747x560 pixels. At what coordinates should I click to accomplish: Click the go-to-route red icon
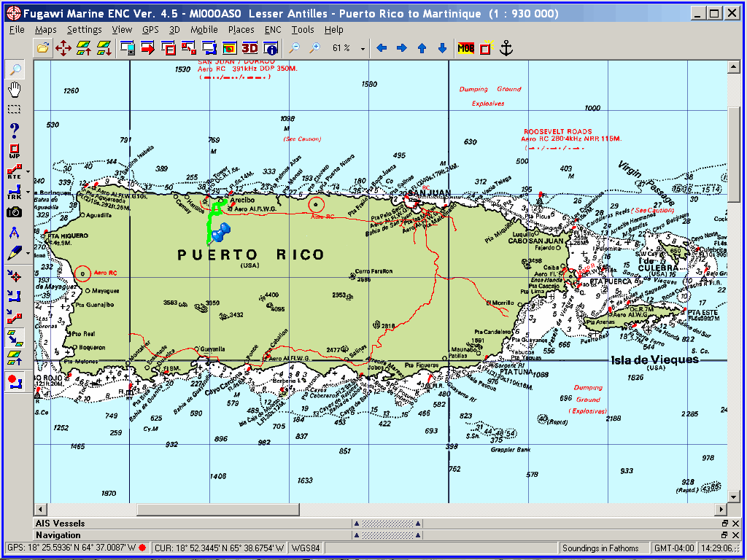coord(16,316)
